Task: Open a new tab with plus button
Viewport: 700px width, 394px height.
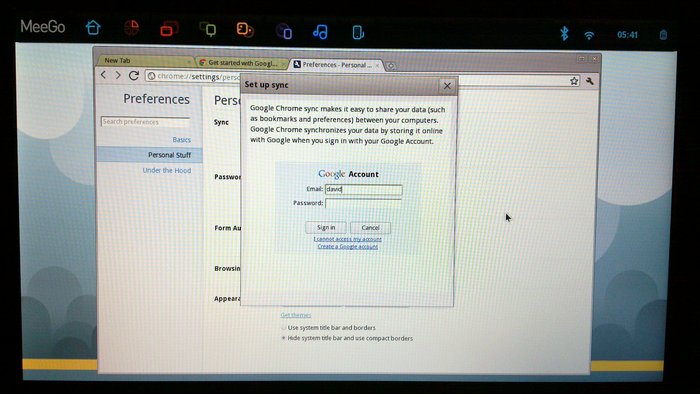Action: pyautogui.click(x=391, y=66)
